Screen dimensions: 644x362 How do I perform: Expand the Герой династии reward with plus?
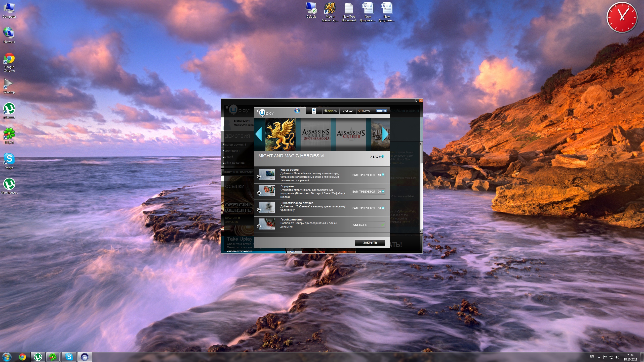[259, 226]
